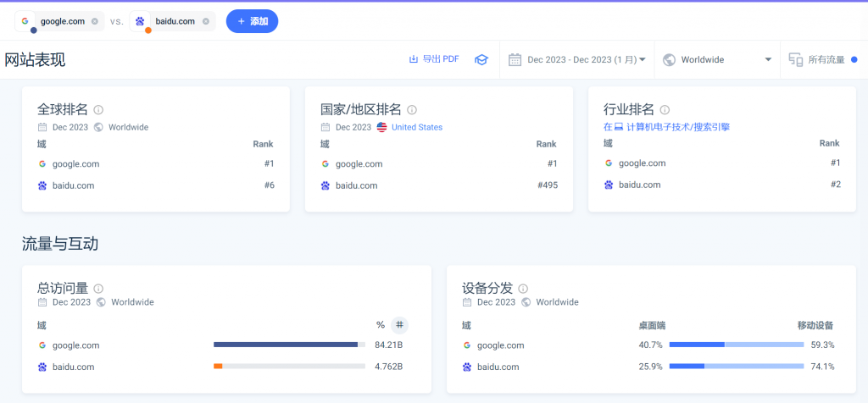Click the United States country link
868x403 pixels.
tap(417, 127)
